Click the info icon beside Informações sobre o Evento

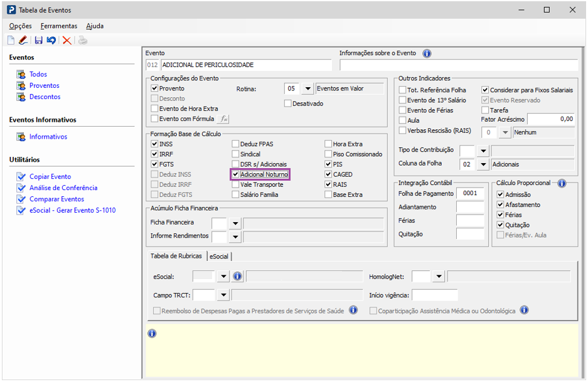(x=427, y=53)
